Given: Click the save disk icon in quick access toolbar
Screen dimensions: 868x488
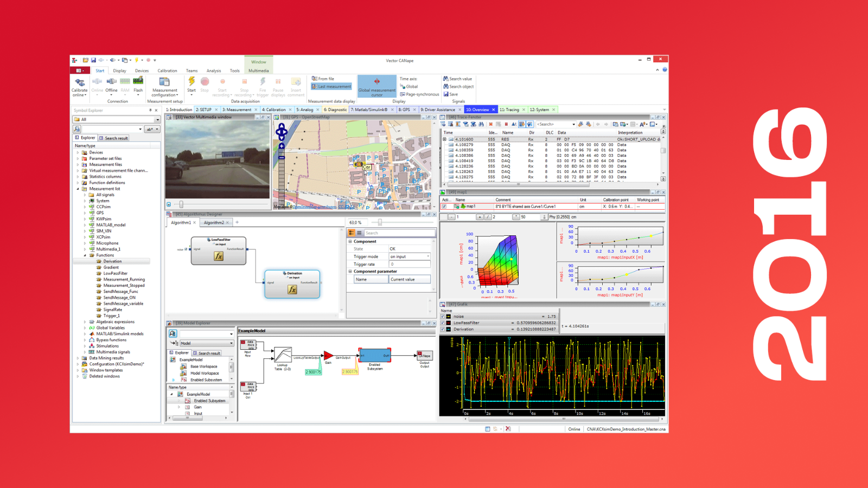Looking at the screenshot, I should 93,60.
